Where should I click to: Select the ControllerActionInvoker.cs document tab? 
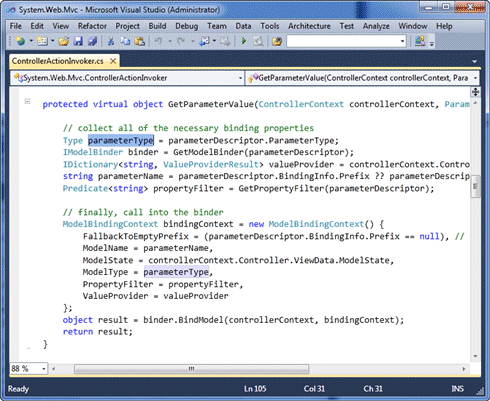tap(58, 61)
